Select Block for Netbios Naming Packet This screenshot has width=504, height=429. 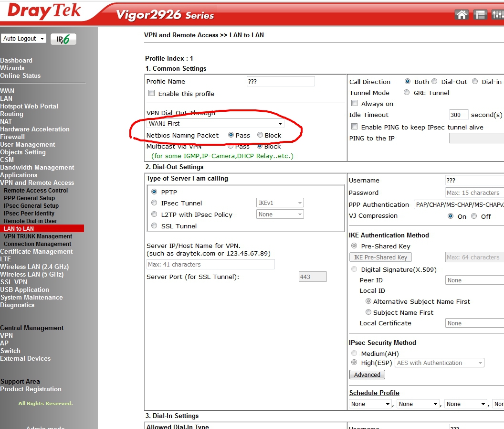click(260, 135)
